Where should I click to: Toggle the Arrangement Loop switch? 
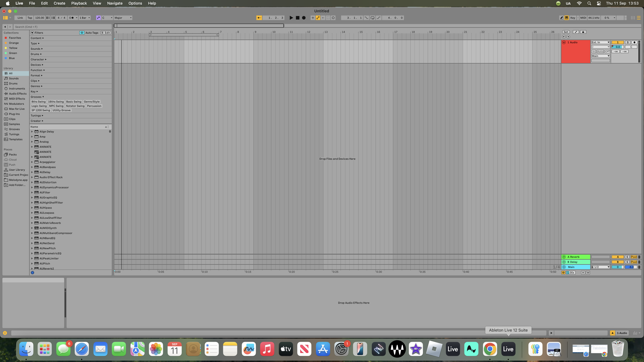(372, 18)
